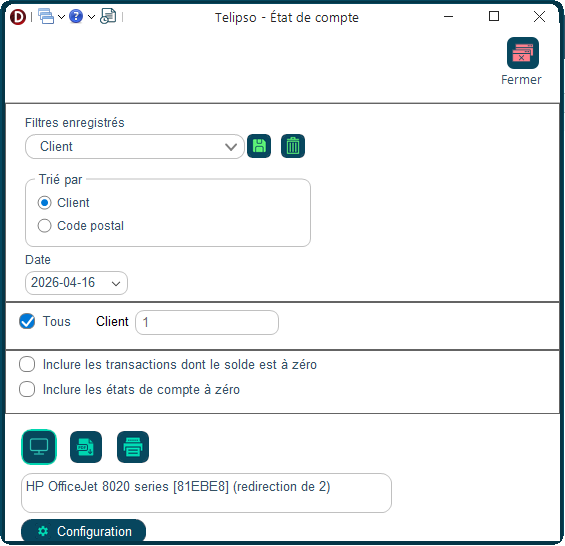Choose the PDF export icon
Image resolution: width=565 pixels, height=546 pixels.
(x=86, y=447)
